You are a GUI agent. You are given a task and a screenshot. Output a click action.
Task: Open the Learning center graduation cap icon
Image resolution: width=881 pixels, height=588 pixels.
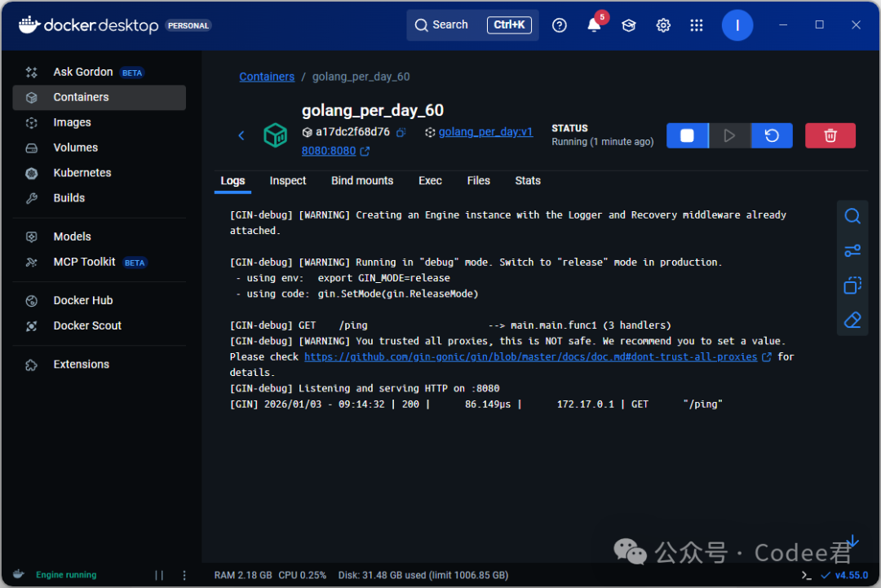(x=629, y=25)
